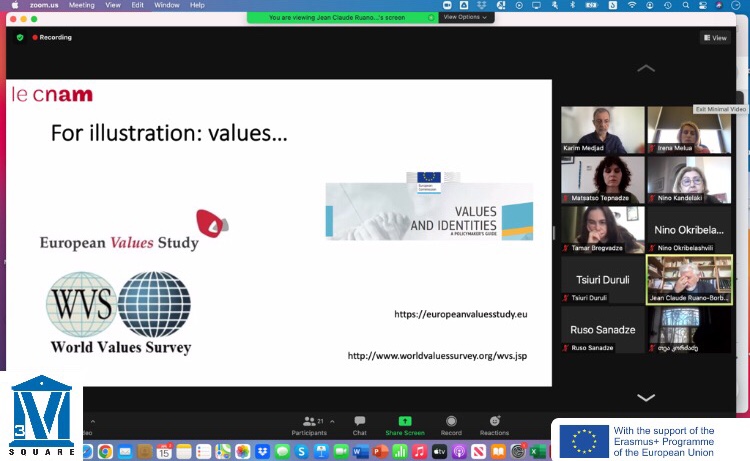
Task: Expand the arrow next to Participants
Action: coord(332,421)
